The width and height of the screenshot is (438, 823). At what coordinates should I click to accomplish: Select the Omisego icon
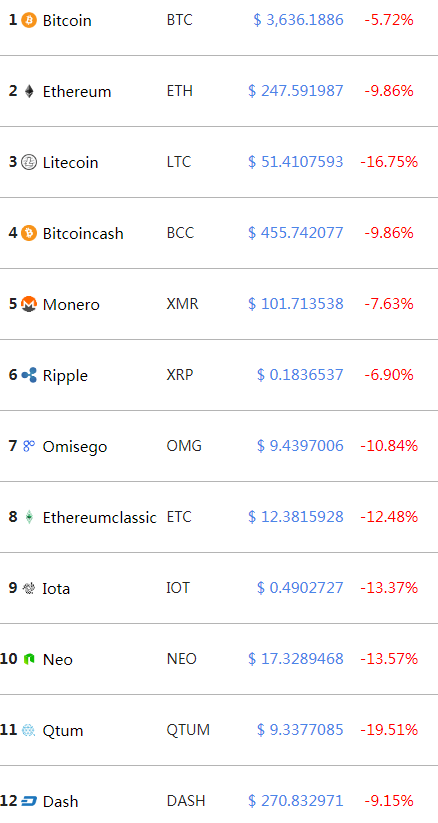[x=29, y=446]
